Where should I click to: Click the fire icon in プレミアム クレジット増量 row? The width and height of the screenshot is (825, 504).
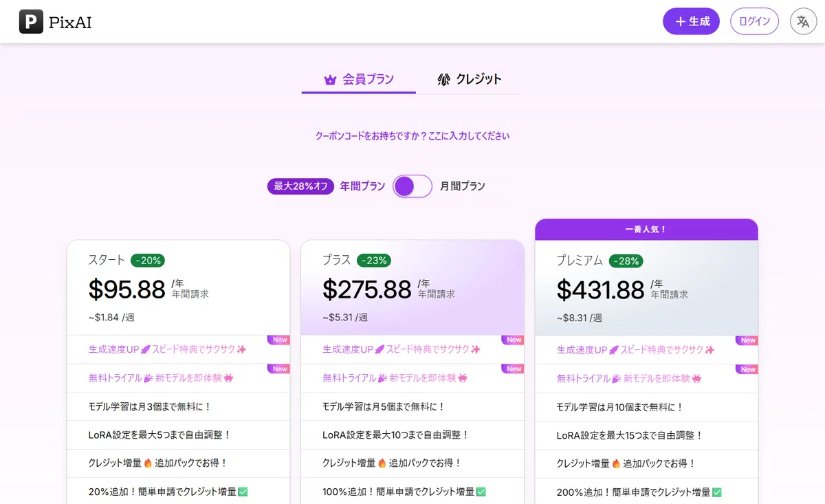click(x=616, y=463)
